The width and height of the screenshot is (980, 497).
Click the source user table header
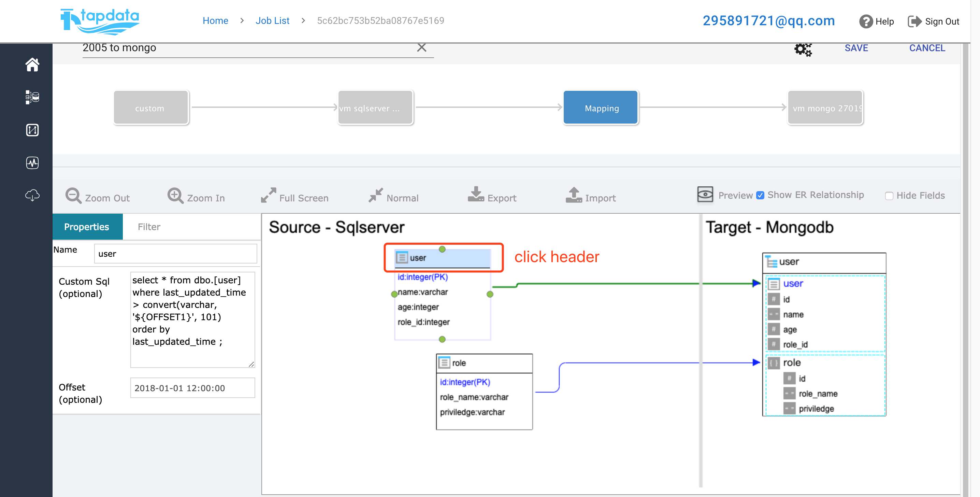click(x=442, y=258)
